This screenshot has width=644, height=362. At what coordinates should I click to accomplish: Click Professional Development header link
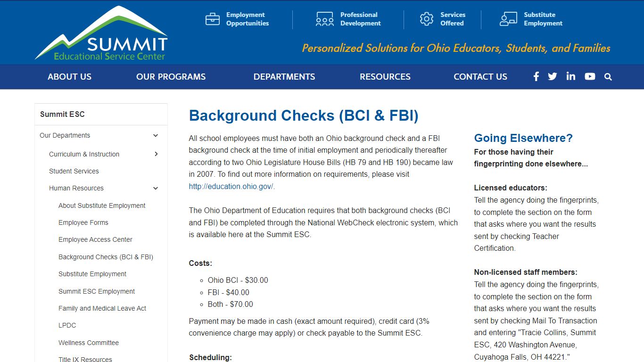pyautogui.click(x=361, y=19)
